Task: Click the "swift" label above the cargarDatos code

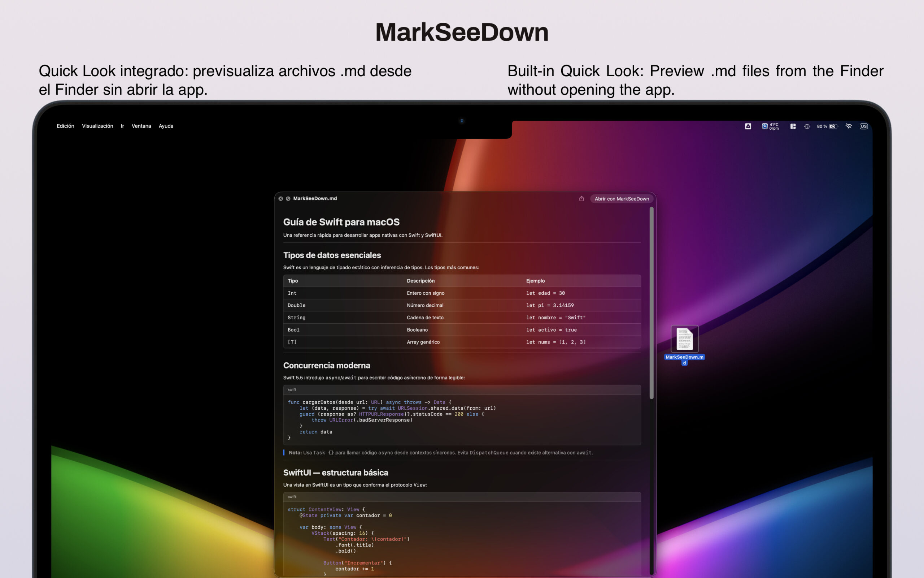Action: (x=292, y=389)
